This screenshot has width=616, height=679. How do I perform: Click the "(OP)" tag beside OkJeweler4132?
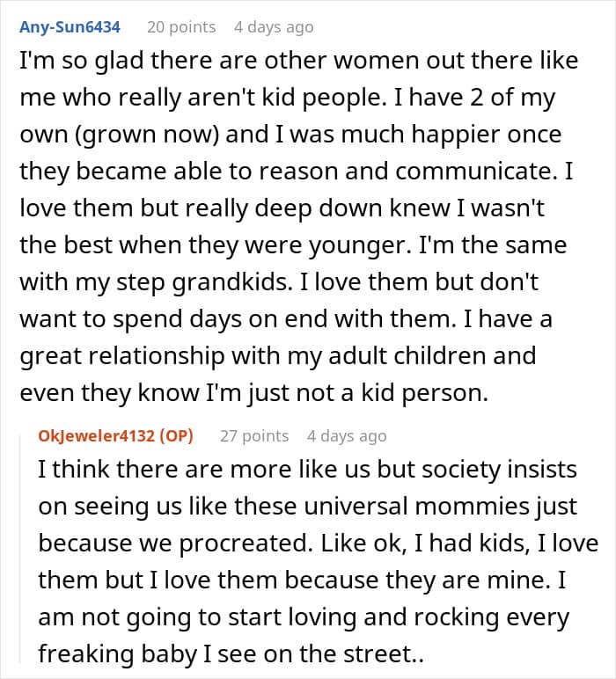tap(178, 435)
